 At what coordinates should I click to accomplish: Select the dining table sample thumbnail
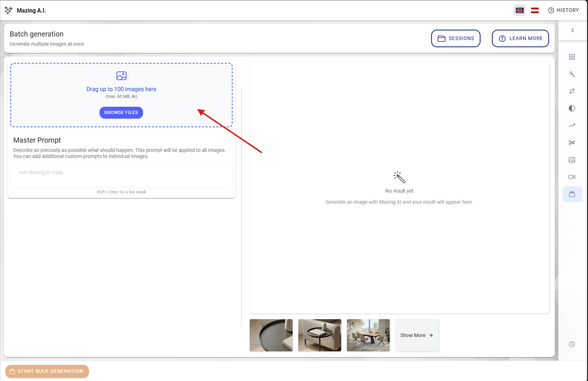pos(368,335)
